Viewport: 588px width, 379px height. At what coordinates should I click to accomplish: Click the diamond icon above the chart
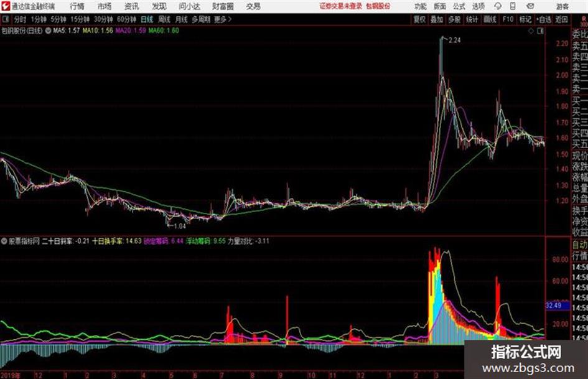click(531, 31)
